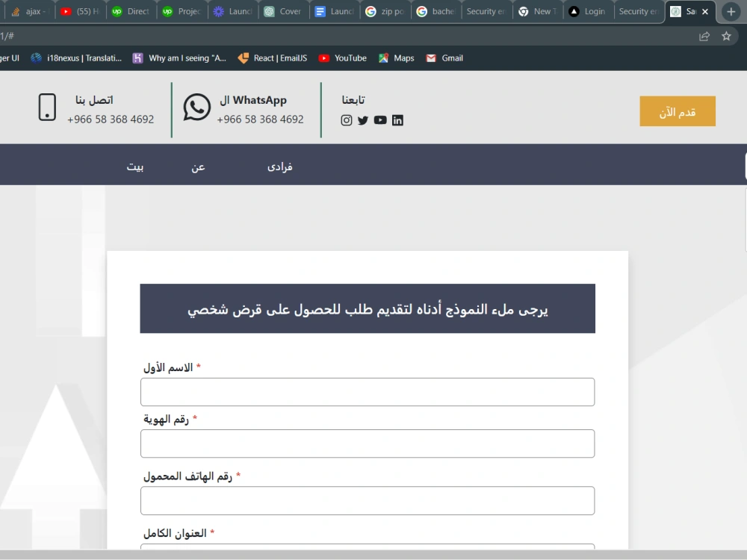Switch to the zip po Google tab

385,11
